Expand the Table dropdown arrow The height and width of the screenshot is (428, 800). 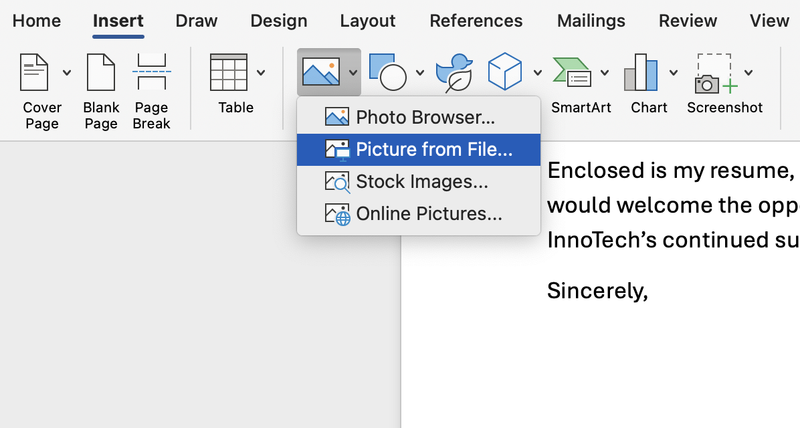(x=261, y=73)
